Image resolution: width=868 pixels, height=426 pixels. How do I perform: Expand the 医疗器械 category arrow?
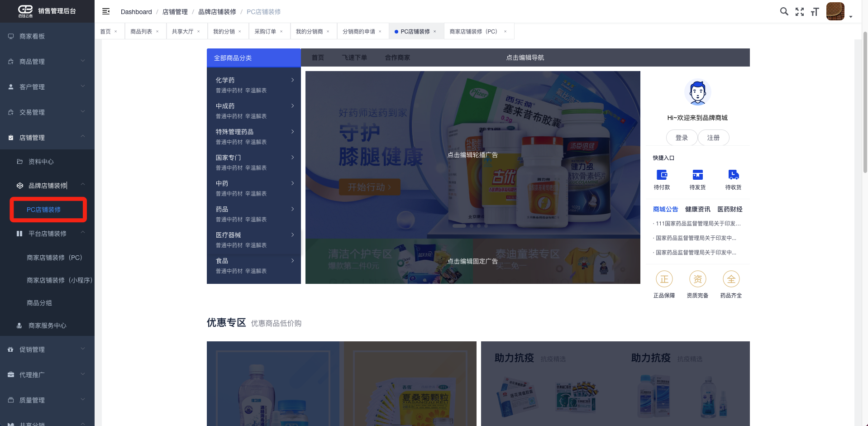[x=293, y=235]
